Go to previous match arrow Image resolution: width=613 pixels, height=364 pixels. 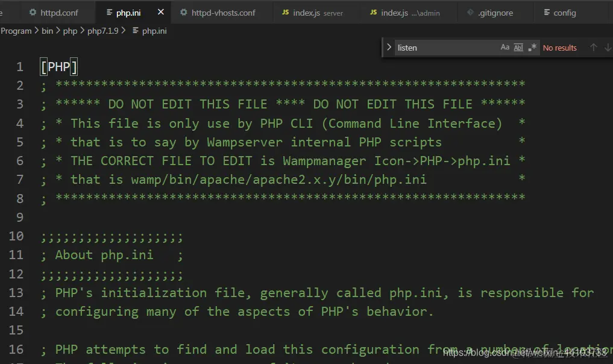pos(594,48)
